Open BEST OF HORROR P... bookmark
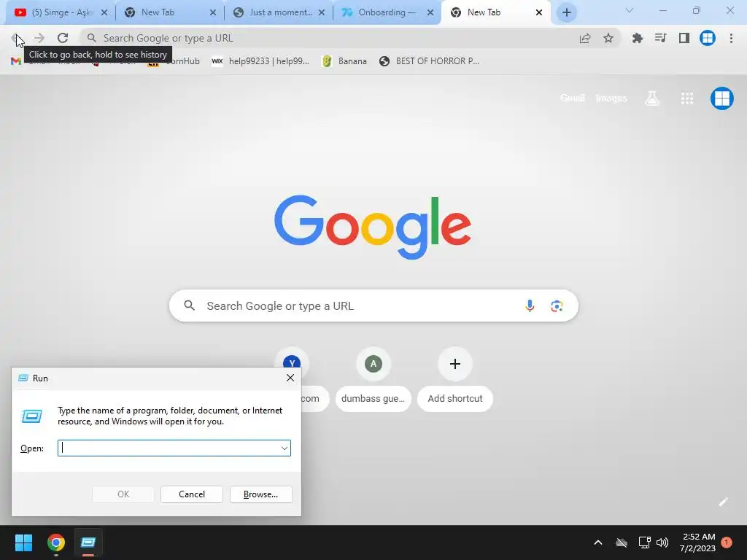Viewport: 747px width, 560px height. coord(429,61)
